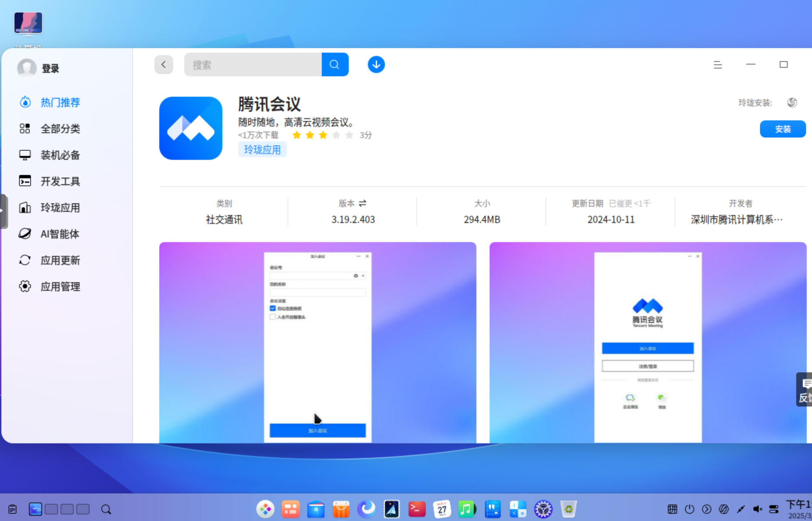The width and height of the screenshot is (812, 521).
Task: Launch the terminal from the dock
Action: pos(417,509)
